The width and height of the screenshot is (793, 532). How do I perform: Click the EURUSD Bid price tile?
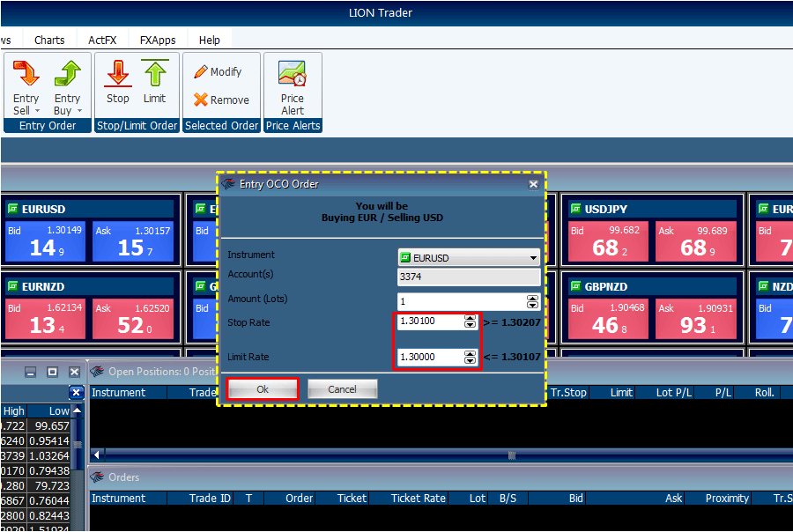tap(46, 240)
